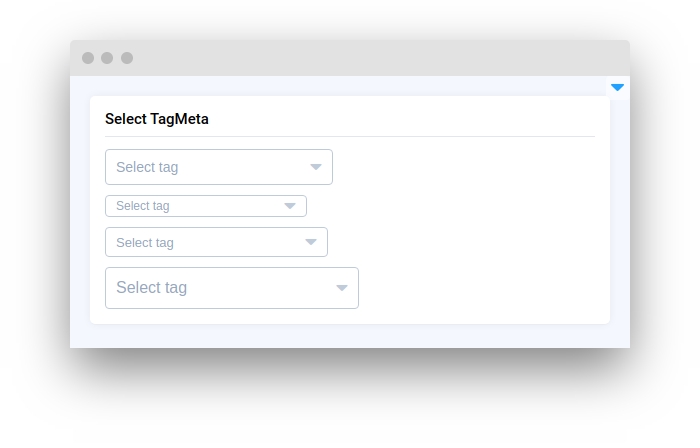Click the arrow icon of the third Select tag
Screen dimensions: 700x448
(311, 242)
